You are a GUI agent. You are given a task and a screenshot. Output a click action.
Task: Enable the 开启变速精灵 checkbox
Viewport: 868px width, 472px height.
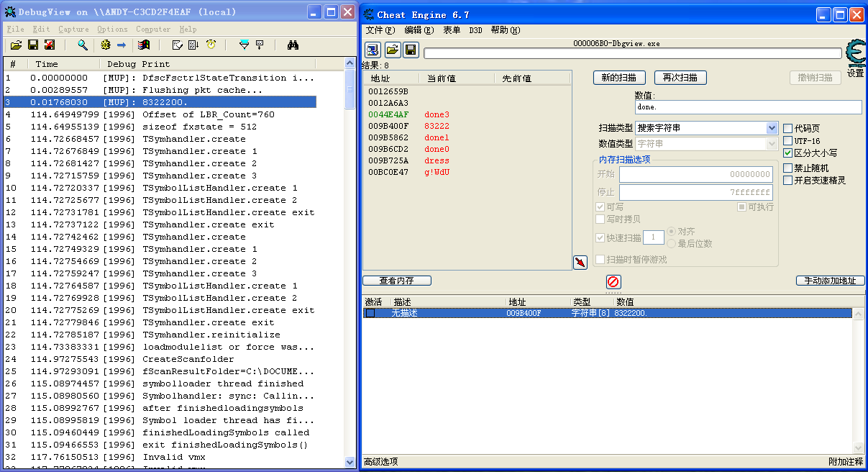pyautogui.click(x=787, y=180)
